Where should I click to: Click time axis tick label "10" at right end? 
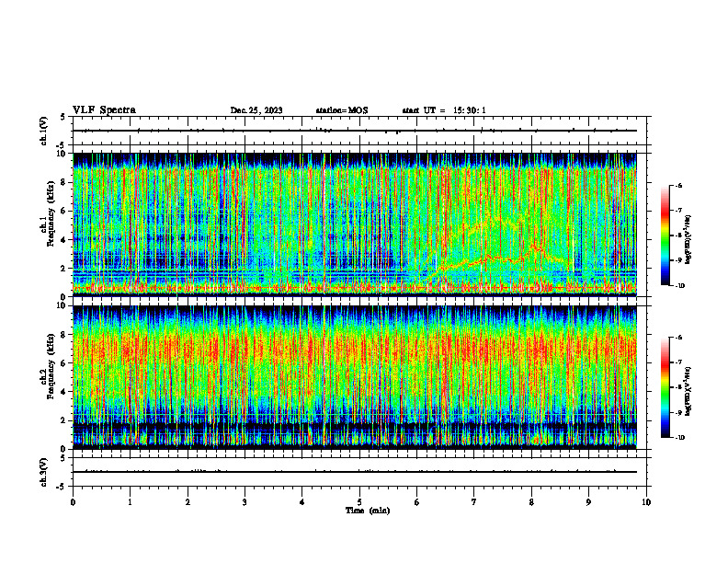pyautogui.click(x=646, y=502)
